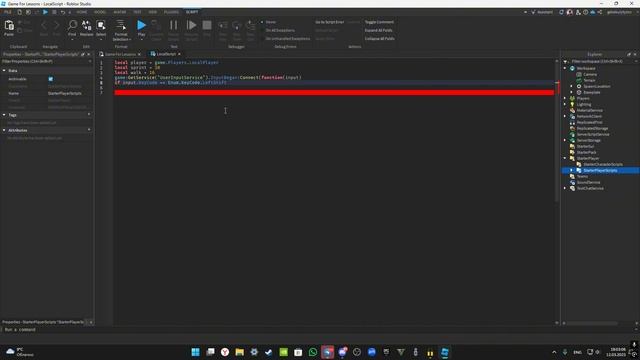Click the Roblox Studio taskbar icon
The width and height of the screenshot is (640, 360).
(444, 352)
